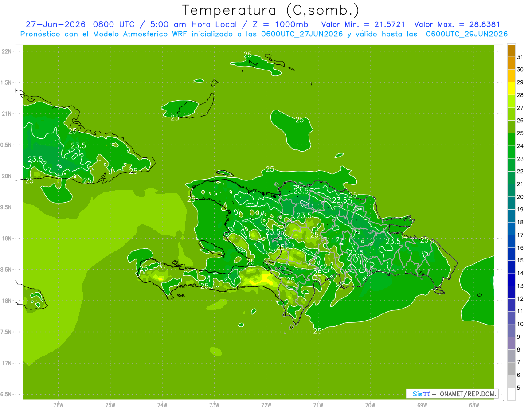
Task: Click the "20" label on the color scale
Action: (520, 197)
